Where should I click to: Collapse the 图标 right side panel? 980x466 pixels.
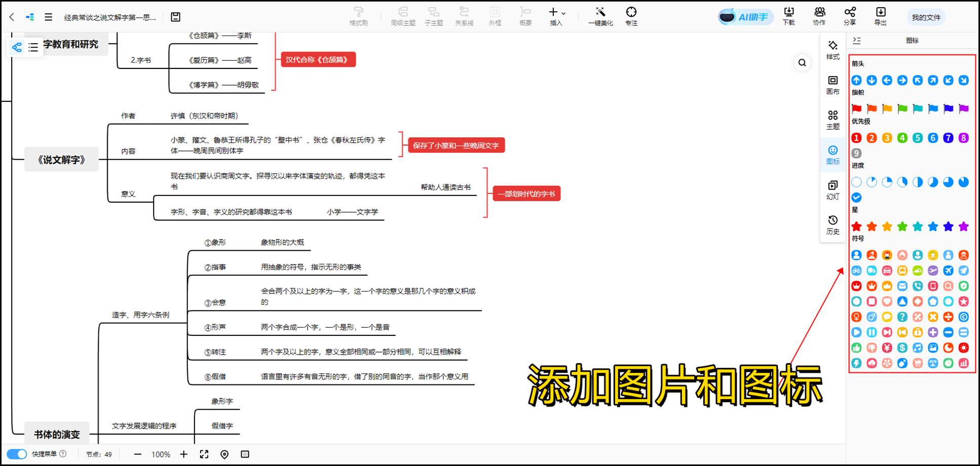point(857,41)
